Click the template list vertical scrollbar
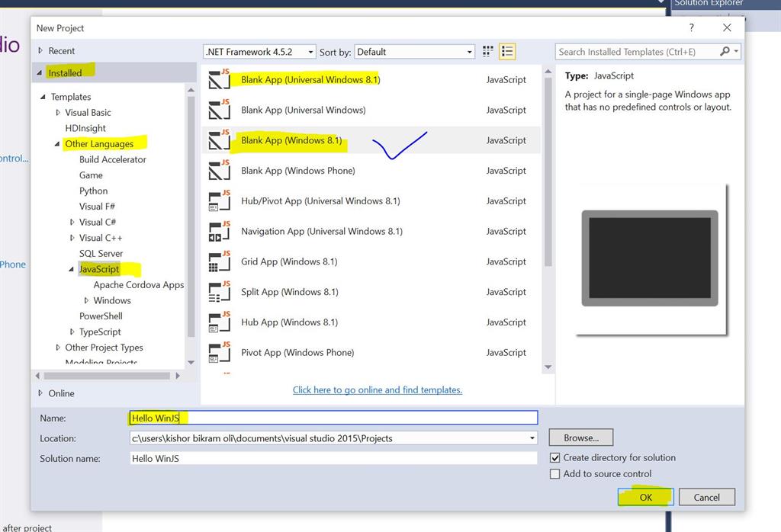Image resolution: width=781 pixels, height=532 pixels. coord(548,171)
